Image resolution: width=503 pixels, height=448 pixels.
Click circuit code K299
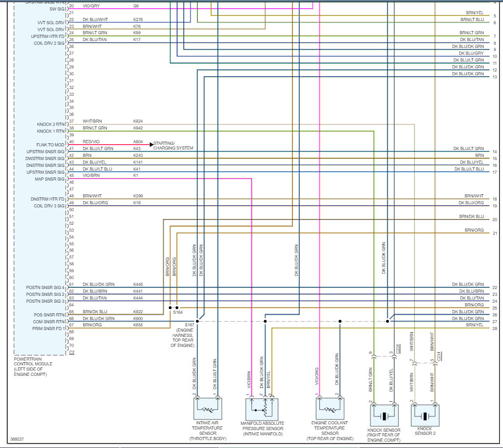[x=138, y=196]
